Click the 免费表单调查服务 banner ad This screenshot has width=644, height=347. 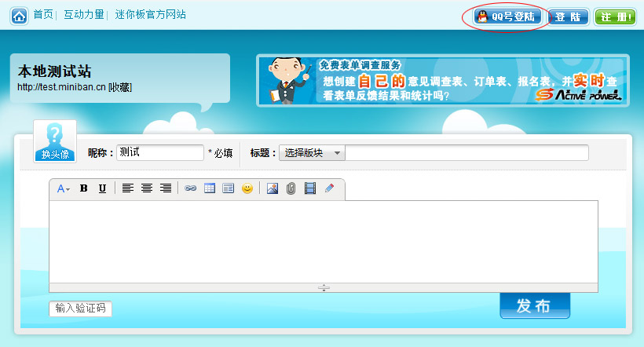click(x=443, y=81)
